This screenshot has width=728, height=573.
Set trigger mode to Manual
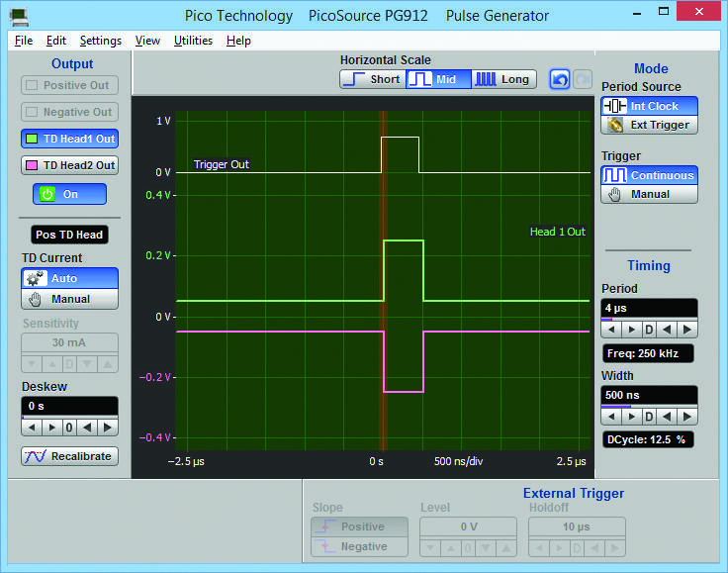tap(650, 194)
